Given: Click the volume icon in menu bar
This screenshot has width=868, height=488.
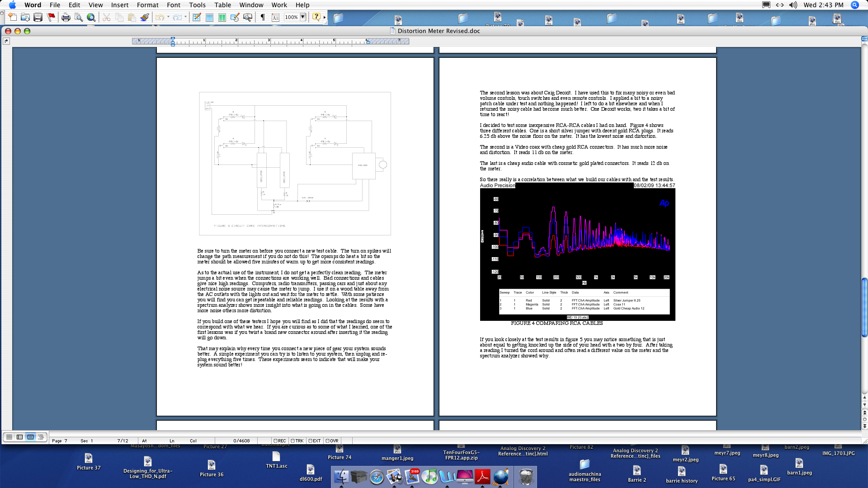Looking at the screenshot, I should [x=793, y=5].
